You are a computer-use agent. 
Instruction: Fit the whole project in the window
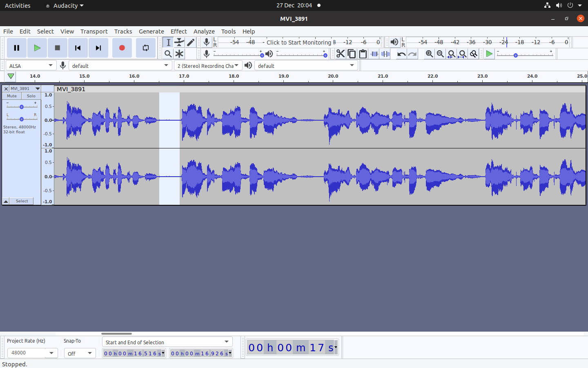point(462,54)
